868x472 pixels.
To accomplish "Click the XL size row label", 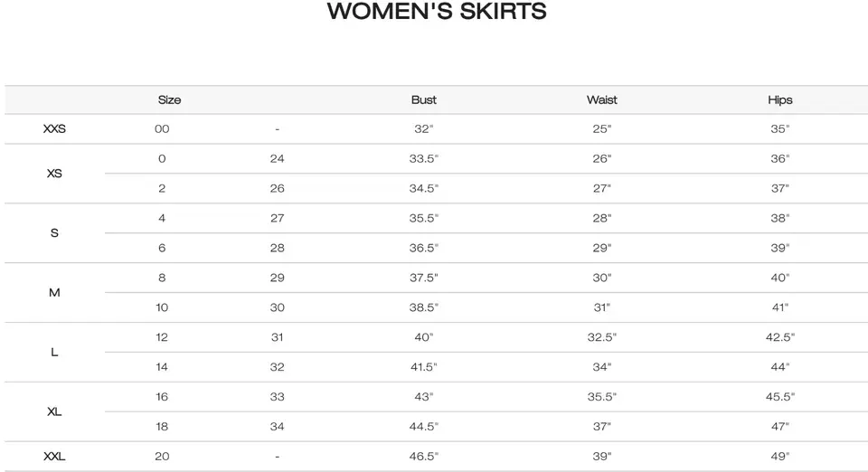I will (54, 411).
